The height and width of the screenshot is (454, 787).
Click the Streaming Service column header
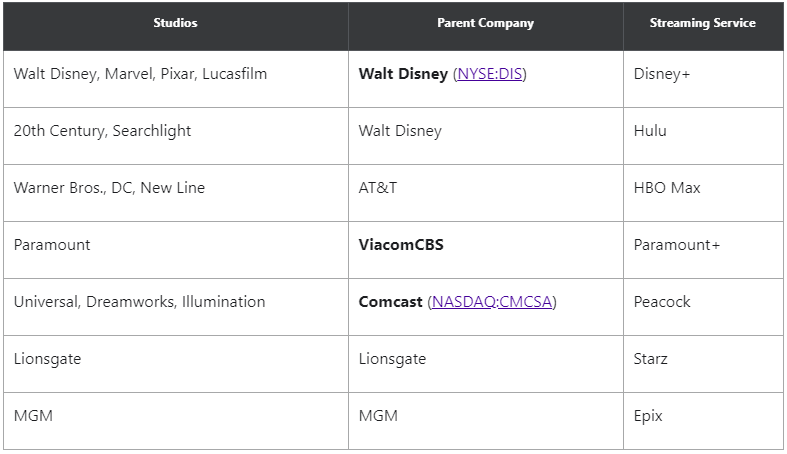[702, 23]
